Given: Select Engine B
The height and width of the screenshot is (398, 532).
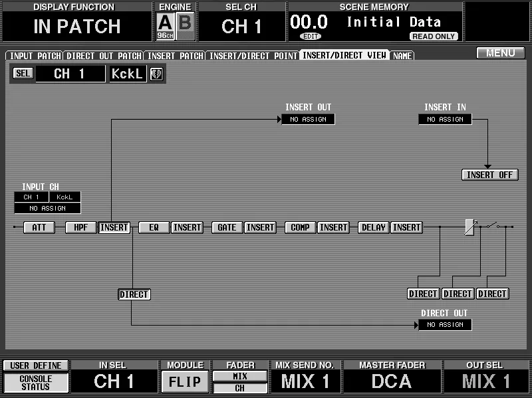Looking at the screenshot, I should click(x=186, y=26).
